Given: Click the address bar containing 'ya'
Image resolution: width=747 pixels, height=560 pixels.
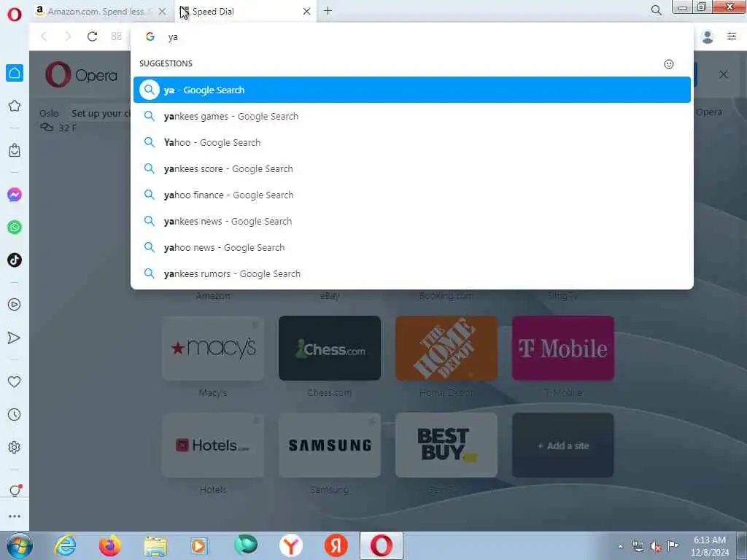Looking at the screenshot, I should tap(411, 36).
